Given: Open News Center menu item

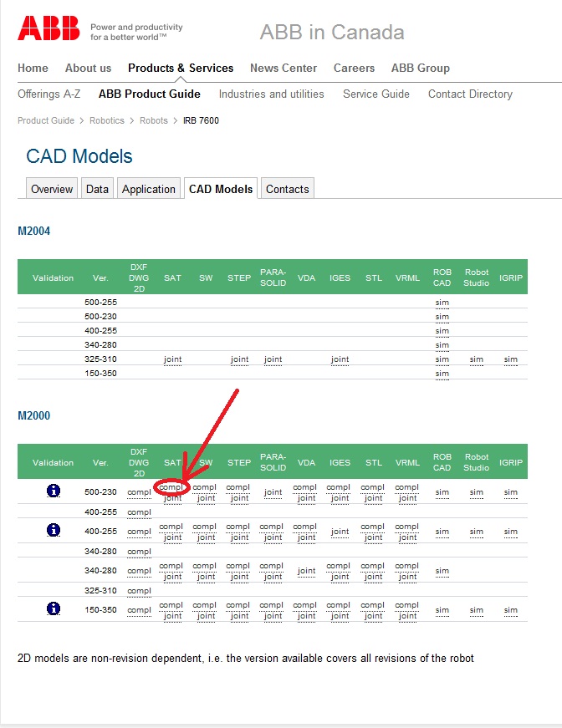Looking at the screenshot, I should (284, 68).
